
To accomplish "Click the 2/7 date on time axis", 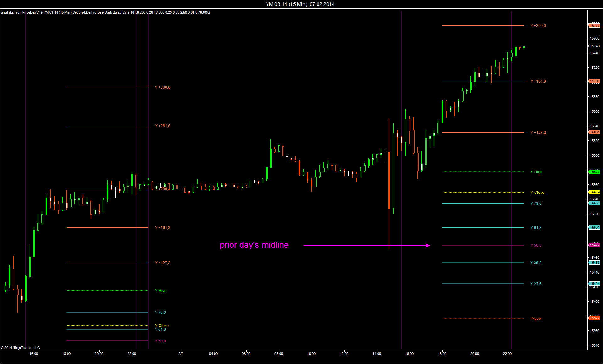I will coord(181,354).
